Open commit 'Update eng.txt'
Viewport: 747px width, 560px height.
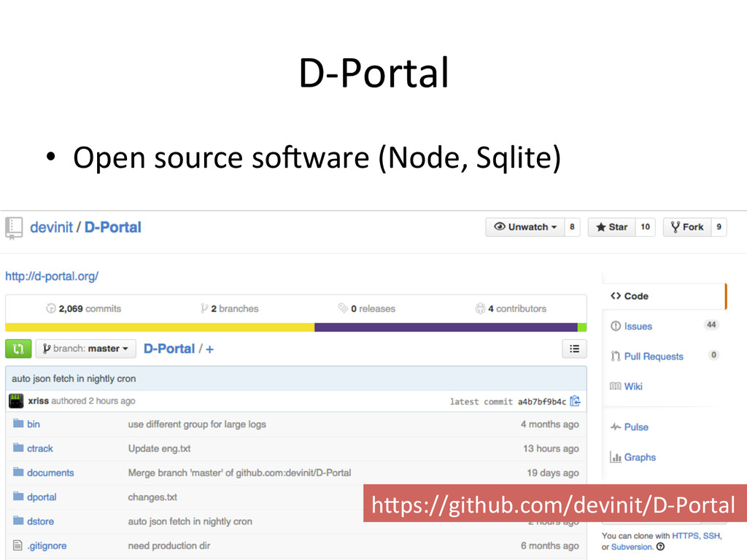159,448
